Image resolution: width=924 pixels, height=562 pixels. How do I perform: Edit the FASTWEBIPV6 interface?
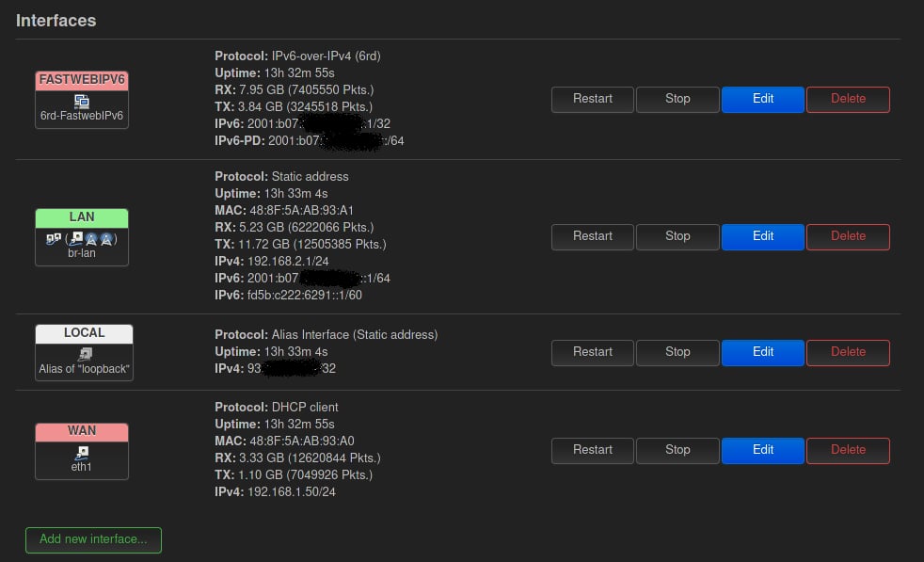[762, 99]
